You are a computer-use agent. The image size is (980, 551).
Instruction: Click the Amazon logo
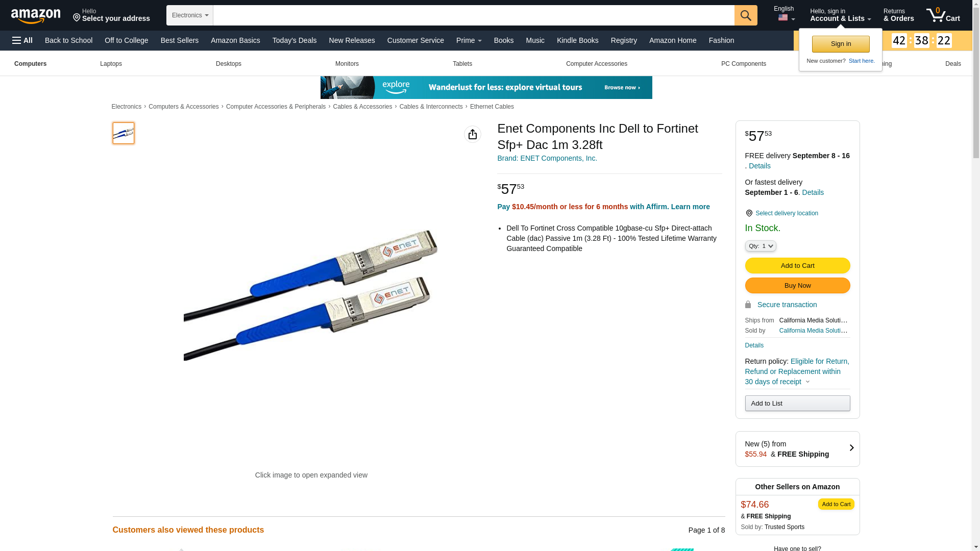36,16
